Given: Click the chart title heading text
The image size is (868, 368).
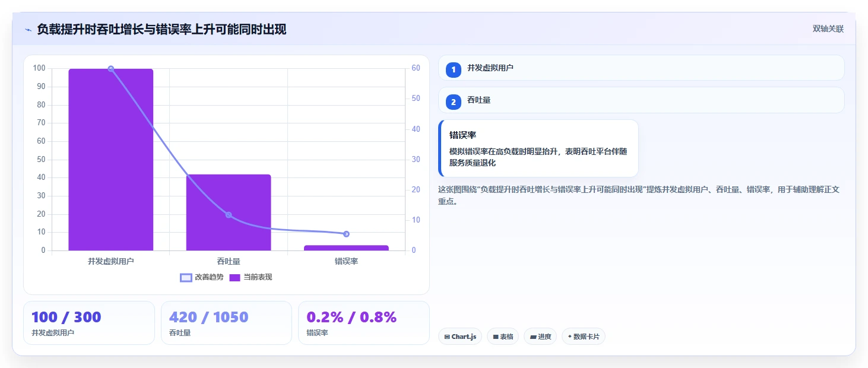Looking at the screenshot, I should 161,29.
